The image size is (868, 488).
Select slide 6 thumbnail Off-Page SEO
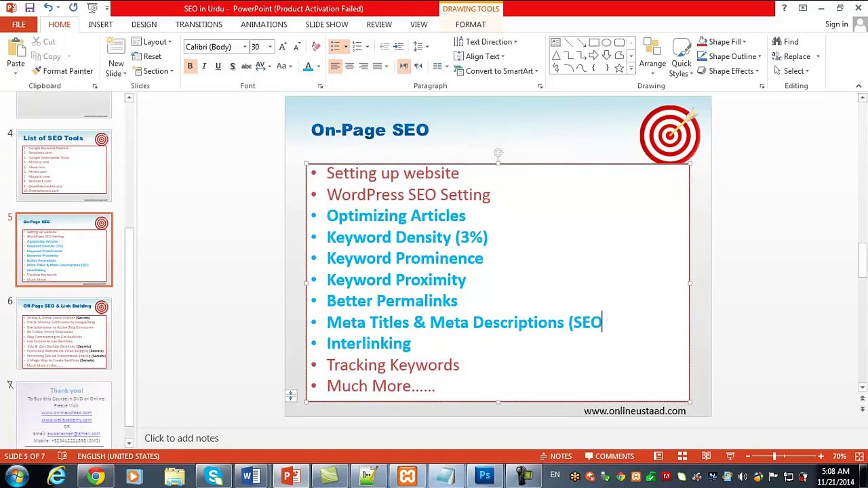(64, 335)
